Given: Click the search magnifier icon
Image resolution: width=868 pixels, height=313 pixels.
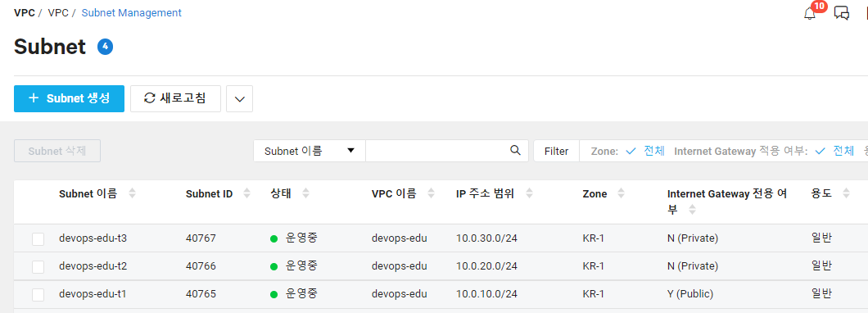Looking at the screenshot, I should tap(515, 150).
